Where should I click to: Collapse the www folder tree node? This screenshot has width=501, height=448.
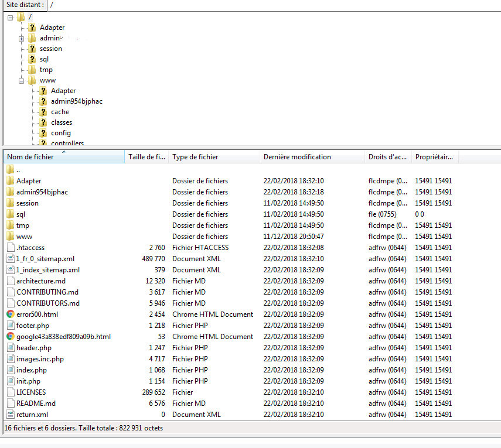(x=22, y=81)
